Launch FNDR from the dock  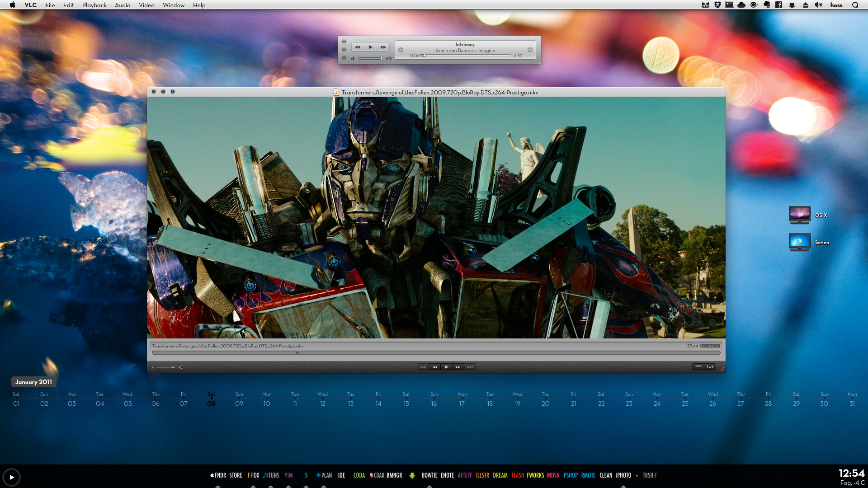218,475
